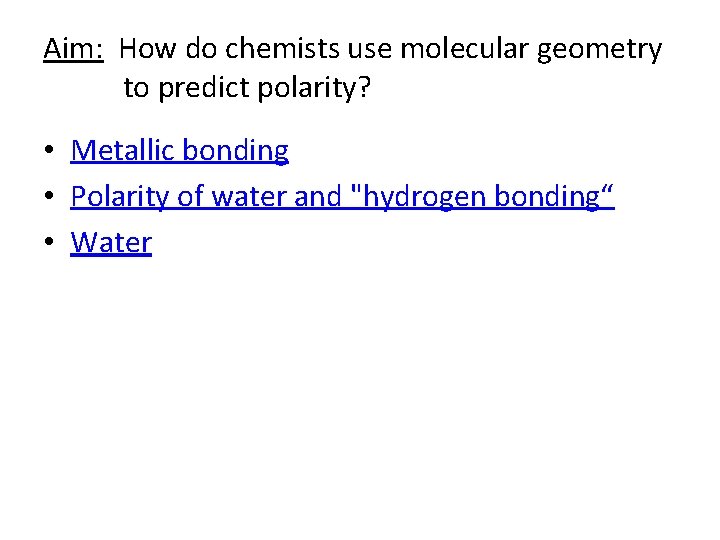Click the word "Polarity" starting the second bullet
Screen dimensions: 720x540
(120, 197)
